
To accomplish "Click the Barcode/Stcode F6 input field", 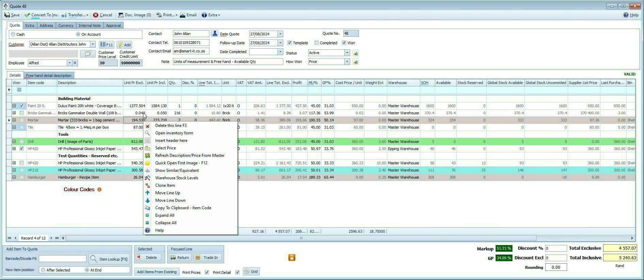I will point(63,259).
